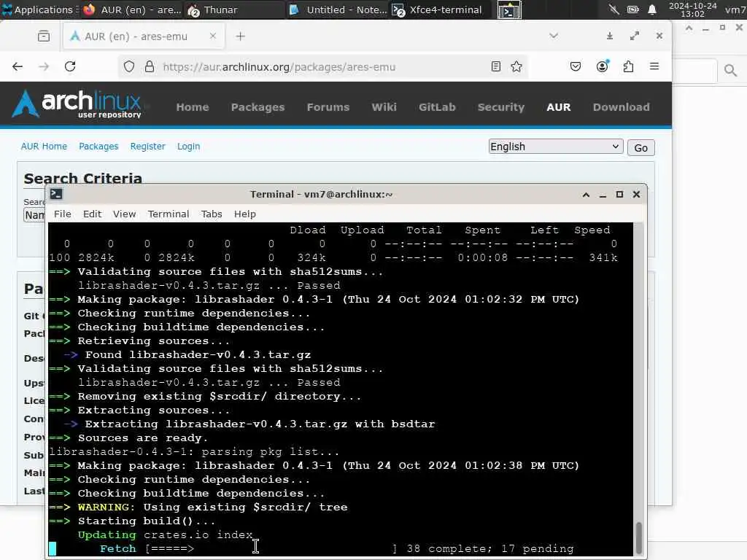Click the terminal launcher panel icon
This screenshot has width=747, height=560.
point(509,10)
